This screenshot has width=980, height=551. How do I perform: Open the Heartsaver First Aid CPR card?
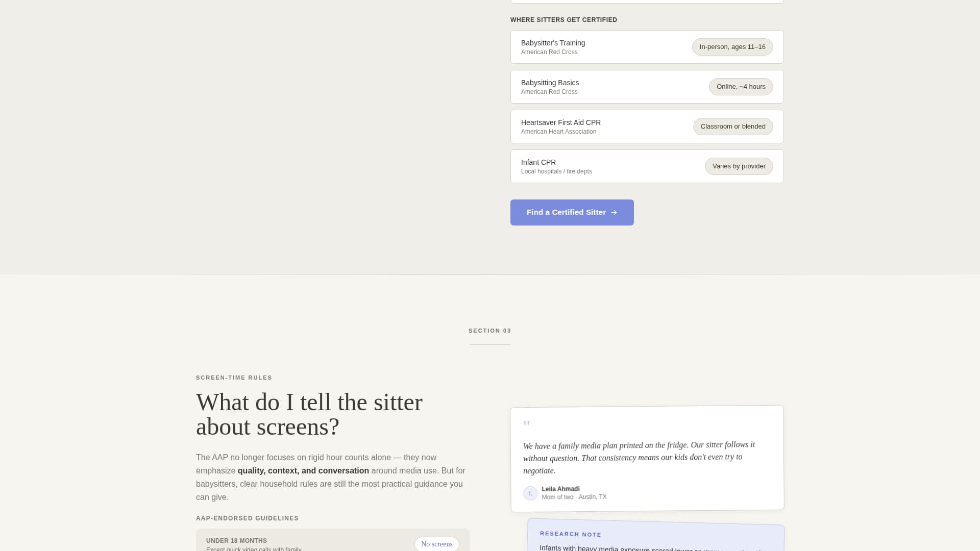tap(647, 127)
